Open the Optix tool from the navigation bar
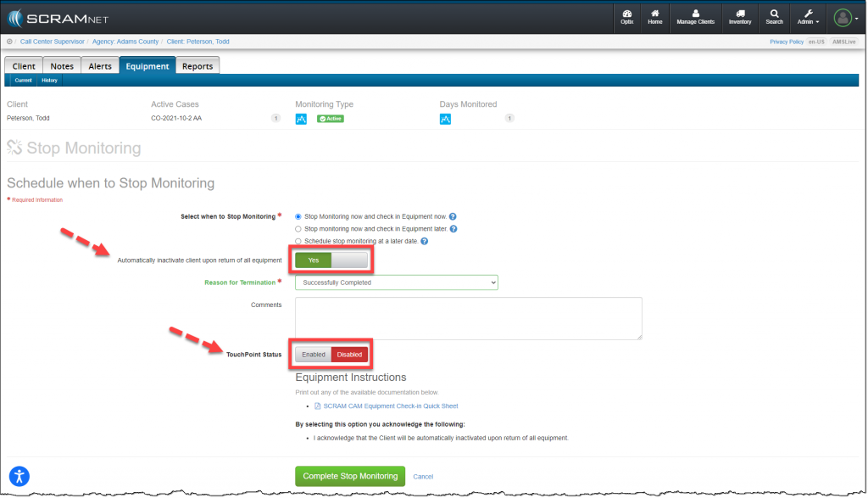 626,17
